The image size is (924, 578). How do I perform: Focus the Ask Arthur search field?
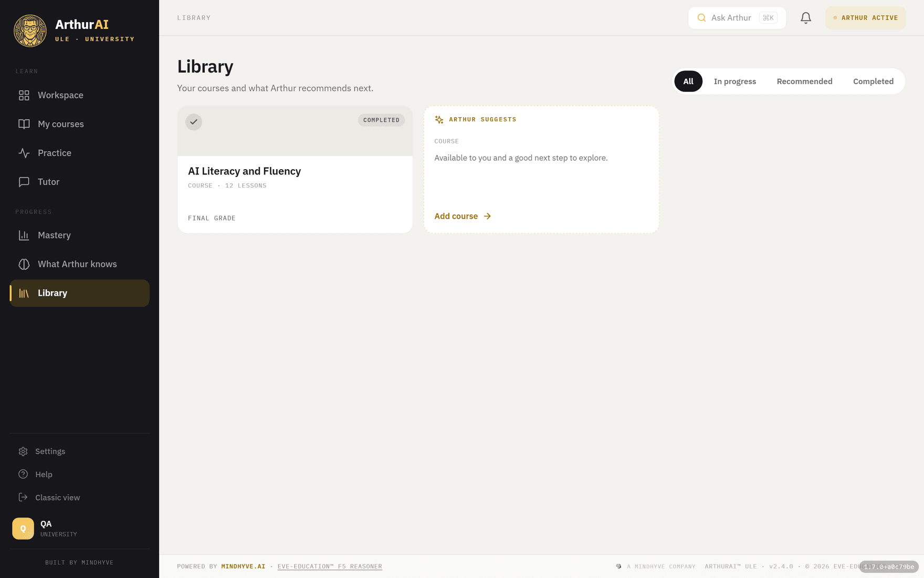(737, 18)
